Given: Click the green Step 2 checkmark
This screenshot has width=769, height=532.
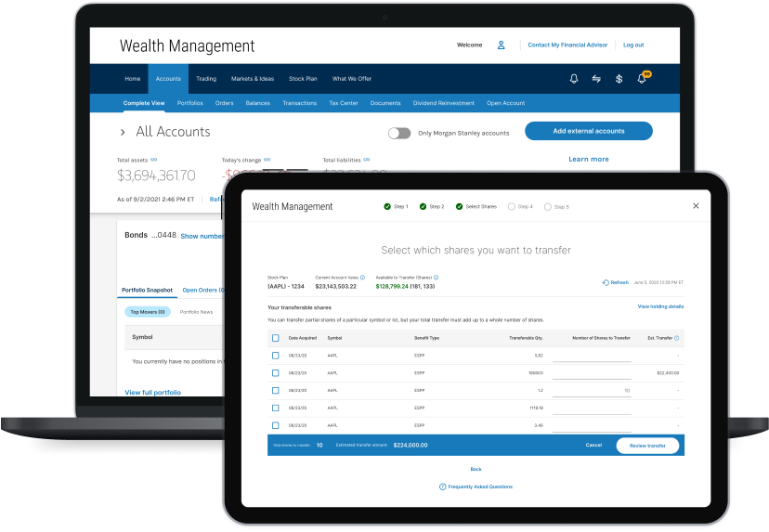Looking at the screenshot, I should click(x=423, y=206).
